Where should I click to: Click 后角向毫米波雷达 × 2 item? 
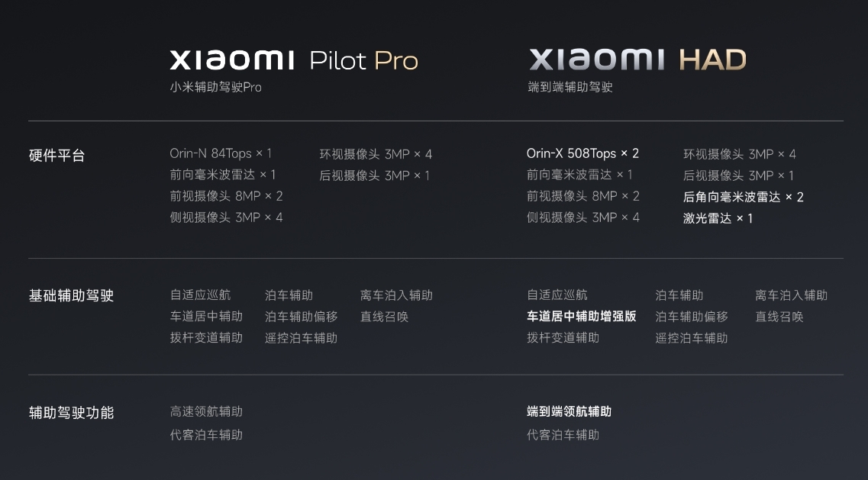pos(744,197)
